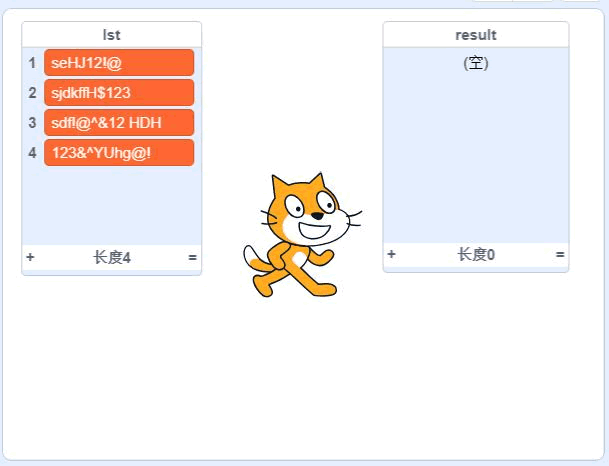Image resolution: width=609 pixels, height=466 pixels.
Task: Select list item seHJ12!@
Action: pos(119,63)
